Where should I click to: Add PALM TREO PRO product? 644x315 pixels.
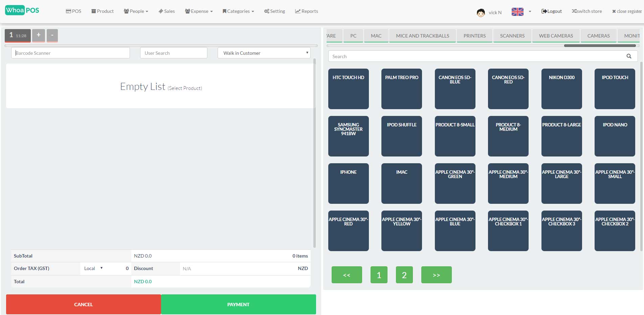click(401, 89)
